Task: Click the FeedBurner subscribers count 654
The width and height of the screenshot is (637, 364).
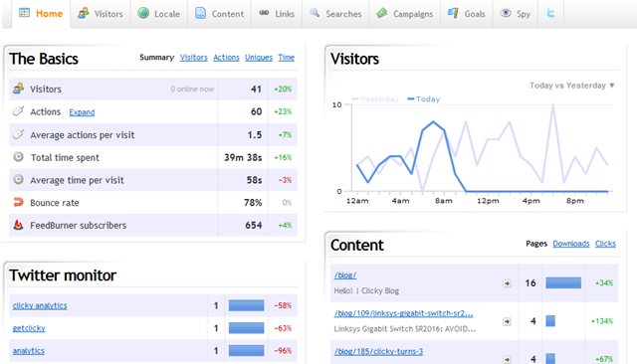Action: click(x=254, y=225)
